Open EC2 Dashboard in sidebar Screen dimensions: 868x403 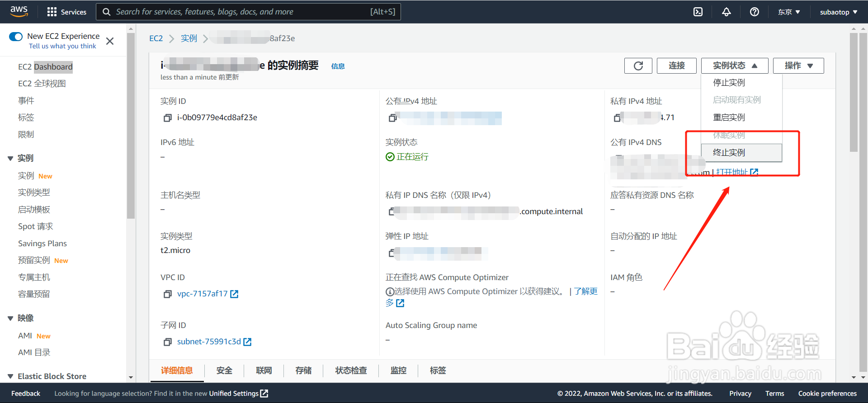[45, 67]
